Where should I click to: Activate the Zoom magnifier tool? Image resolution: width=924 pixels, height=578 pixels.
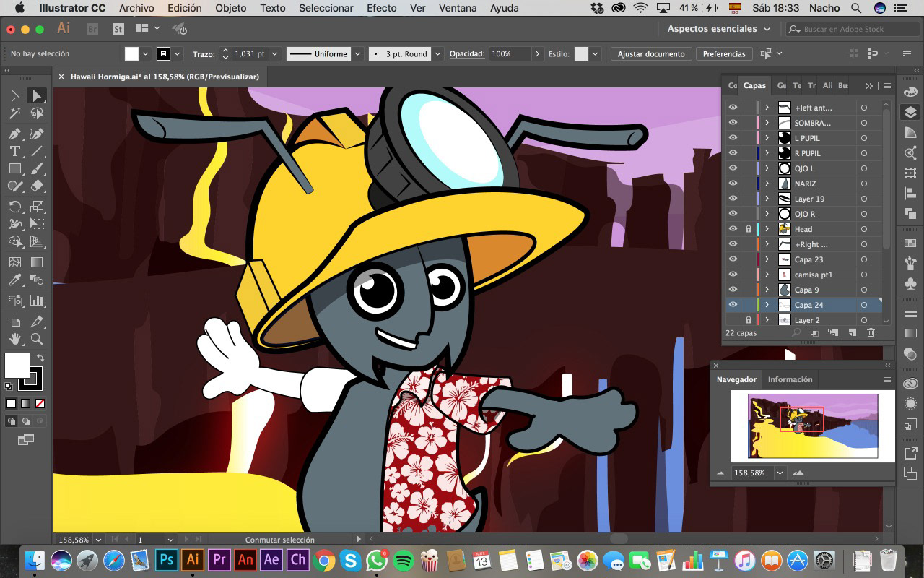(x=37, y=339)
